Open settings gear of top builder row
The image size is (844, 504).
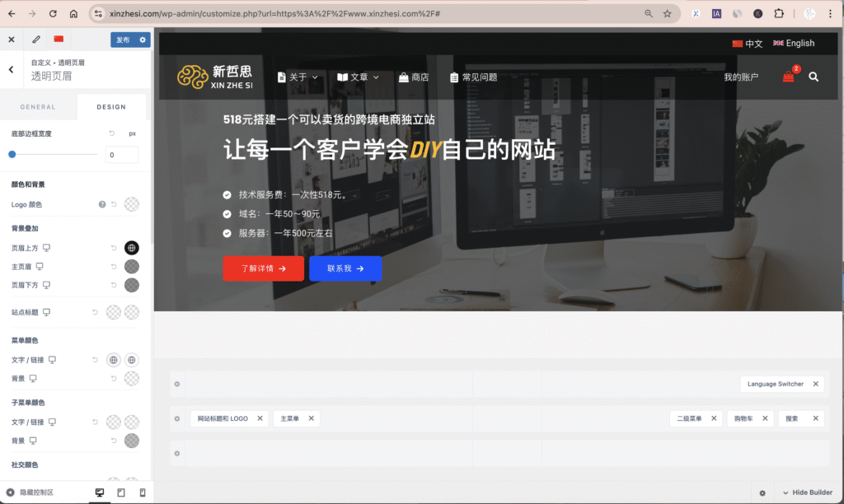tap(177, 384)
